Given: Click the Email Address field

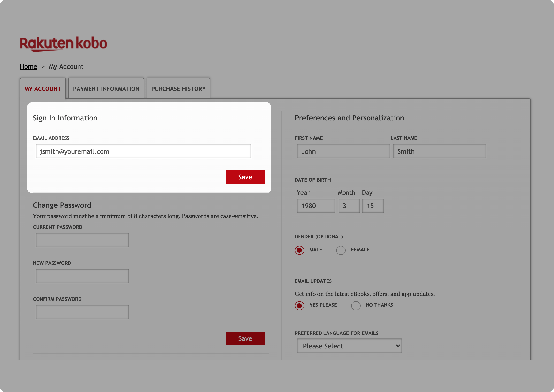Looking at the screenshot, I should [143, 151].
